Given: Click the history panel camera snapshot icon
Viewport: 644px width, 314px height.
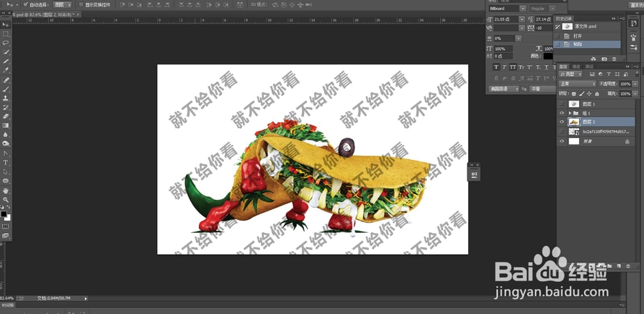Looking at the screenshot, I should (604, 59).
